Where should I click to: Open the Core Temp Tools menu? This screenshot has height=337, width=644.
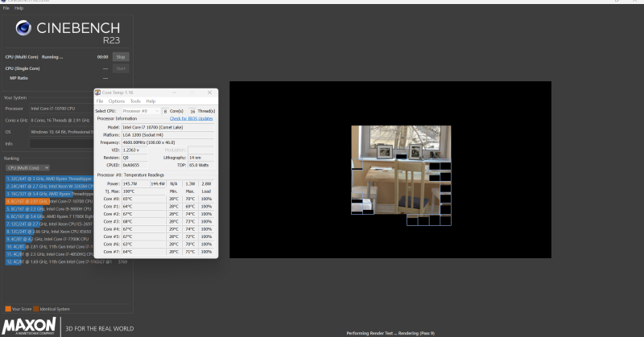click(135, 101)
